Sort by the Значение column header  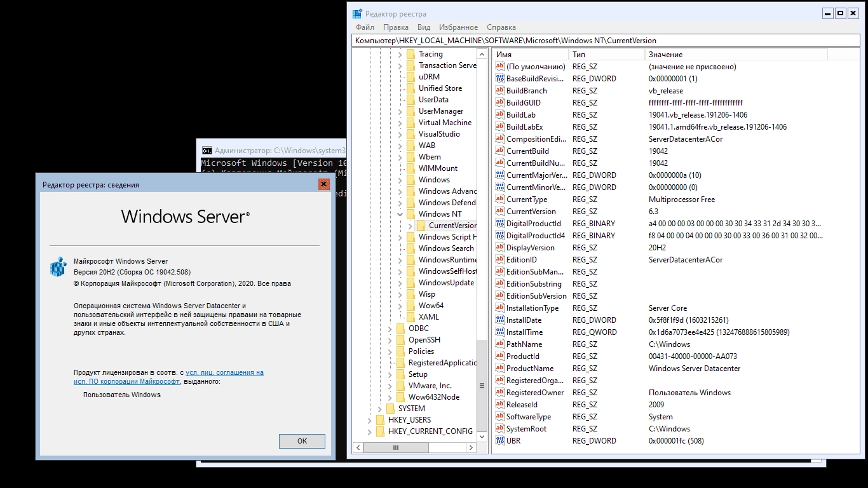(x=736, y=55)
